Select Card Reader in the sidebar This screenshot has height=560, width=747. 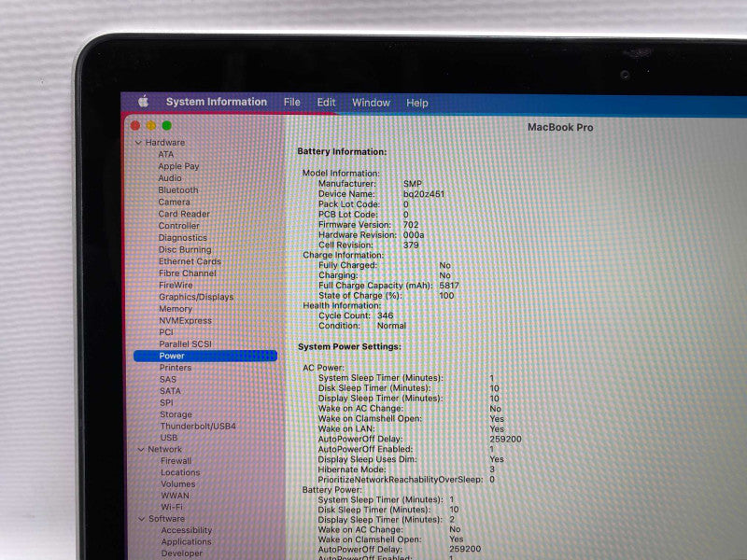click(x=184, y=214)
